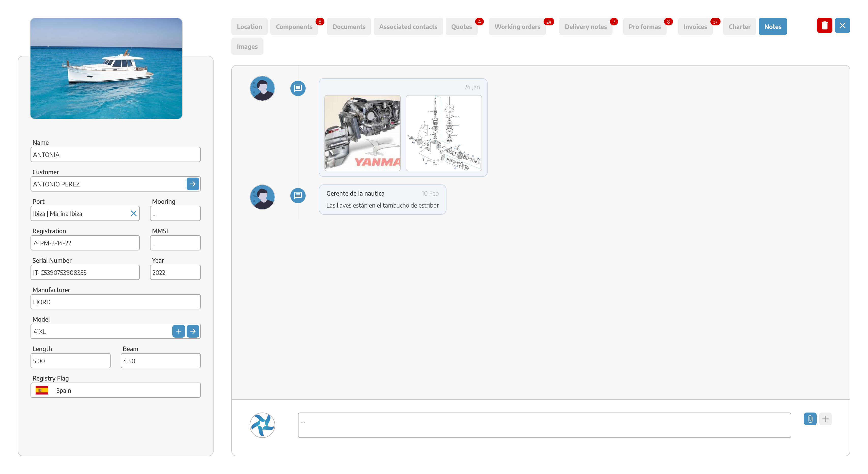
Task: Open customer ANTONIO PEREZ arrow button
Action: 193,184
